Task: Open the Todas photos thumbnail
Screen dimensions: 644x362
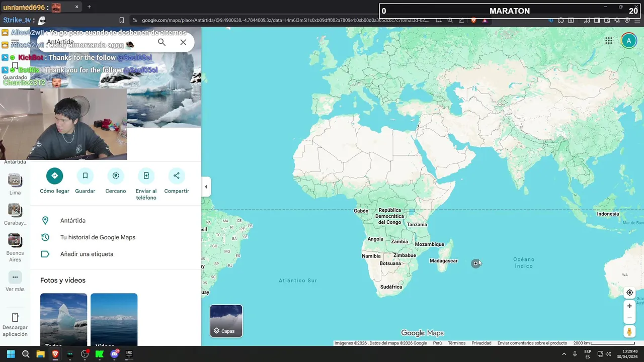Action: point(63,319)
